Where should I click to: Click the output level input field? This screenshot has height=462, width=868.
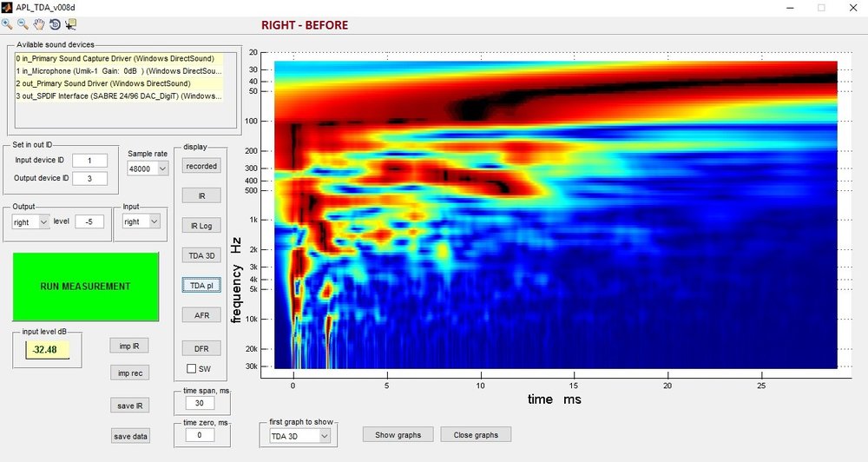click(89, 221)
